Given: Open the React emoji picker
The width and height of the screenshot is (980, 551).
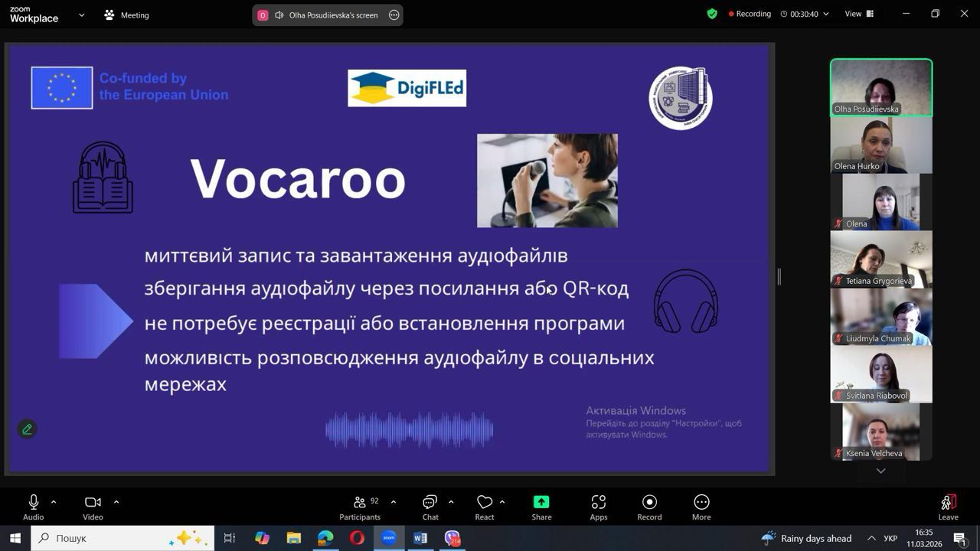Looking at the screenshot, I should (x=485, y=507).
